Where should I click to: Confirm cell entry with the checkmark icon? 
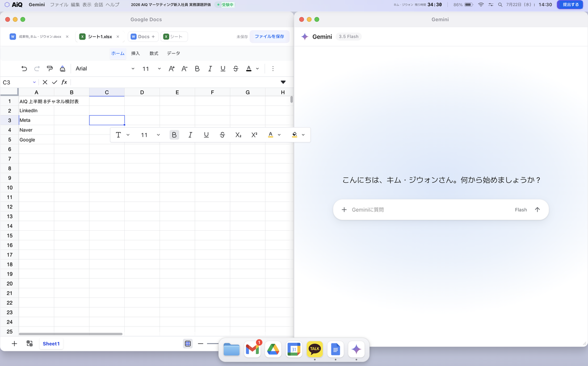click(55, 82)
